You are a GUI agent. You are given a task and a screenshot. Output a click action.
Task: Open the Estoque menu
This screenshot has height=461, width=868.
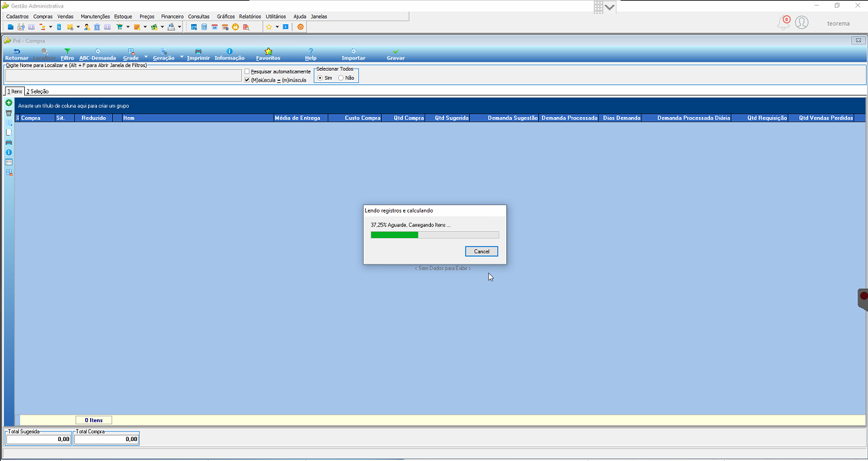[123, 16]
